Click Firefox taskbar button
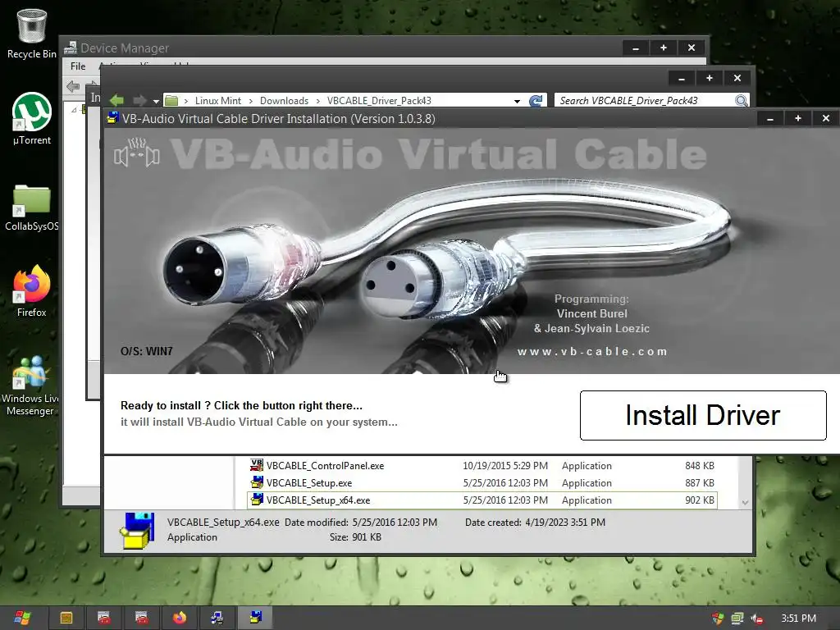Viewport: 840px width, 630px height. pos(180,618)
